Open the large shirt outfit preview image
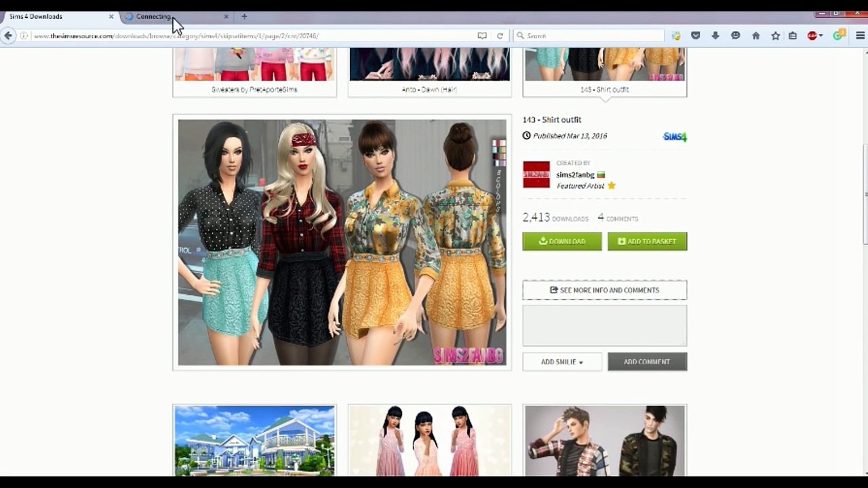868x488 pixels. [342, 243]
